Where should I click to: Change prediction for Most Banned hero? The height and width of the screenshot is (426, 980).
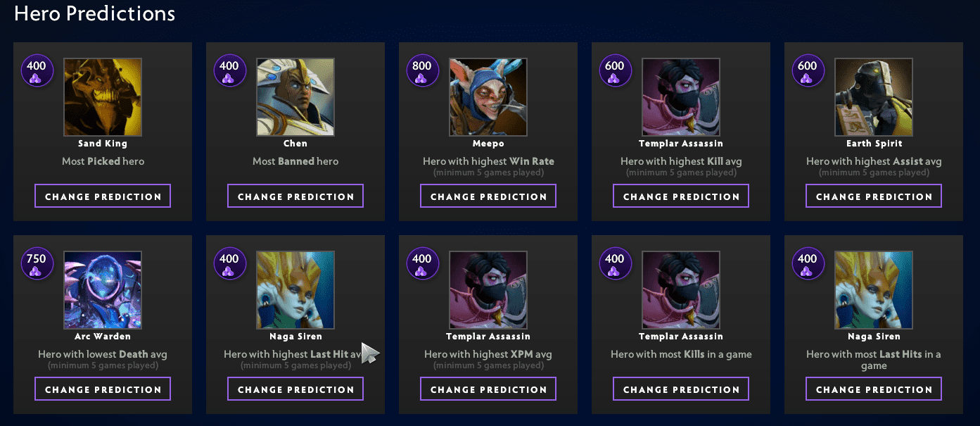coord(295,196)
